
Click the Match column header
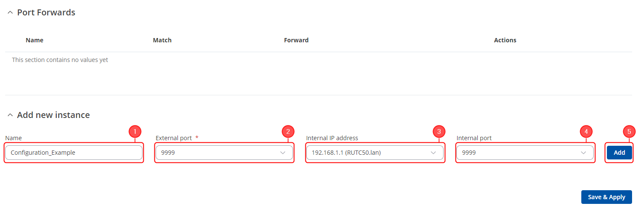coord(162,40)
